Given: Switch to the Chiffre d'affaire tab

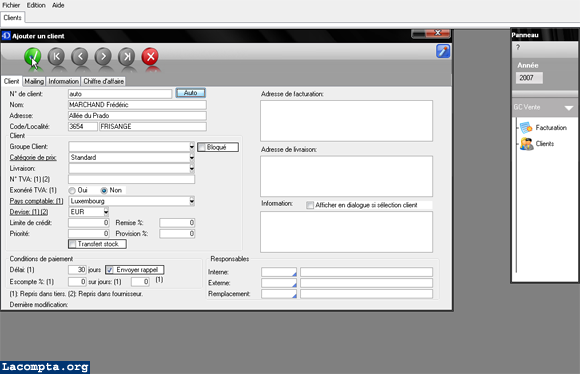Looking at the screenshot, I should coord(104,81).
